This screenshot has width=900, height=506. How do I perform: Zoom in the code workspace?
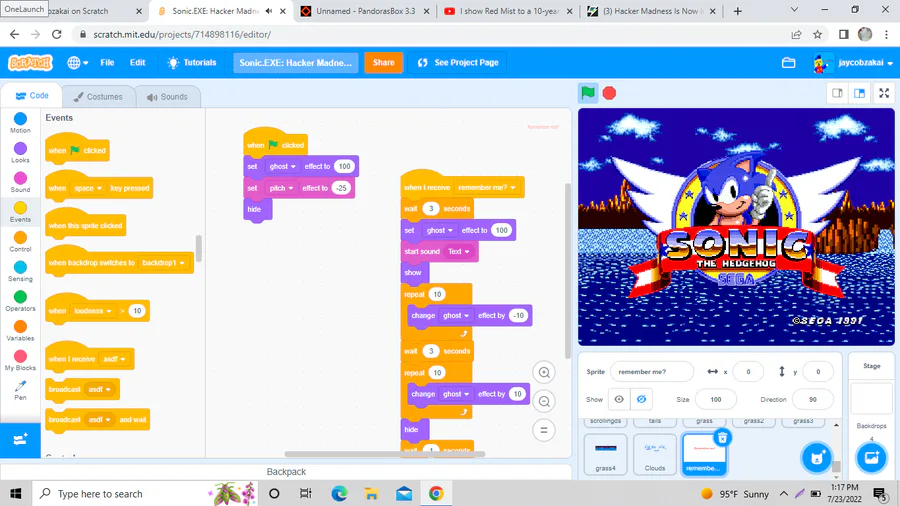point(544,372)
